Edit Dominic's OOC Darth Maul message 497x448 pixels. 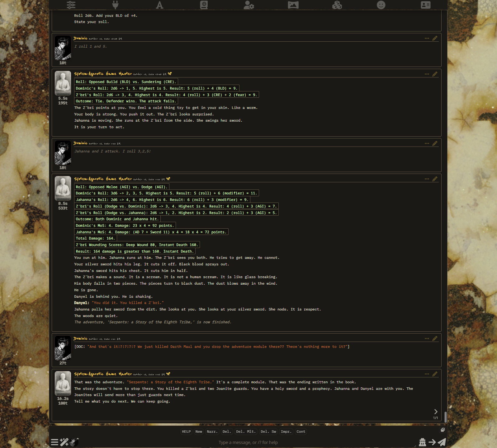pyautogui.click(x=435, y=338)
